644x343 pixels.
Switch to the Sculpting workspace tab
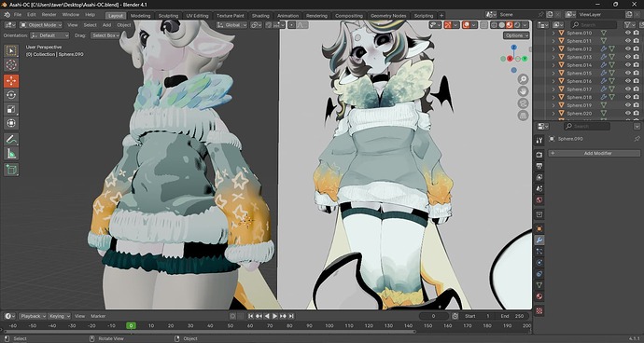(168, 16)
